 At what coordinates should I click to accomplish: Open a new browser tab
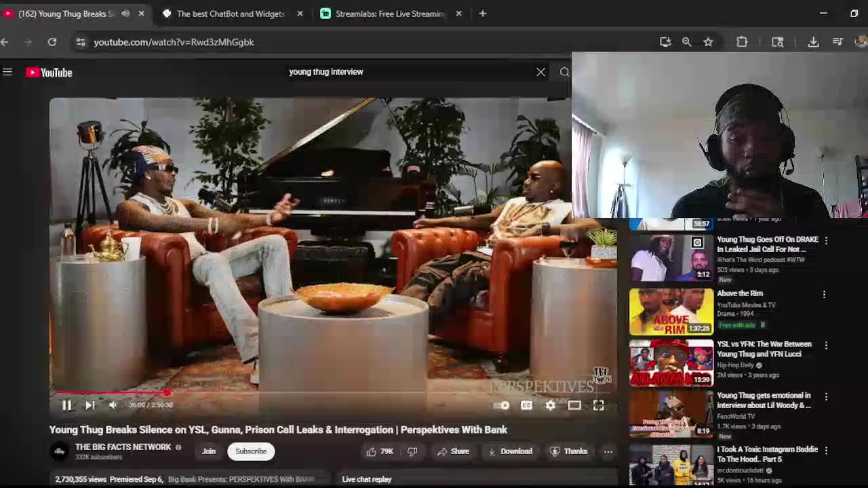482,14
